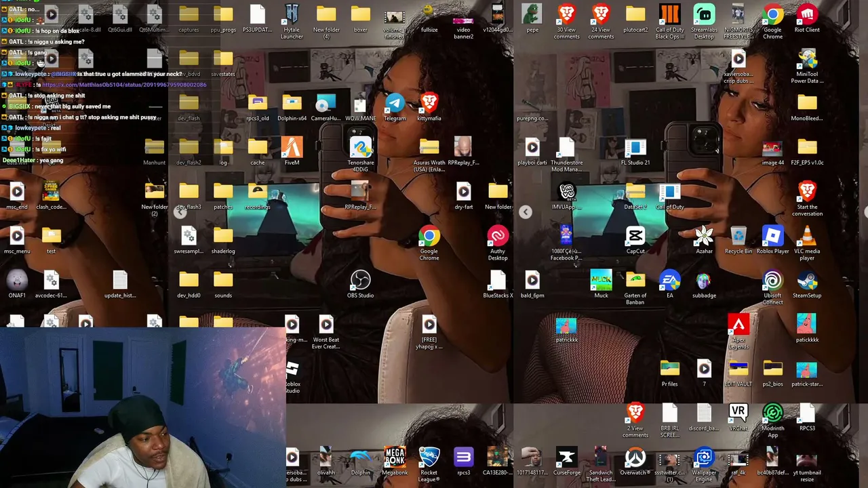The image size is (868, 488).
Task: Open the Recycle Bin
Action: 738,240
